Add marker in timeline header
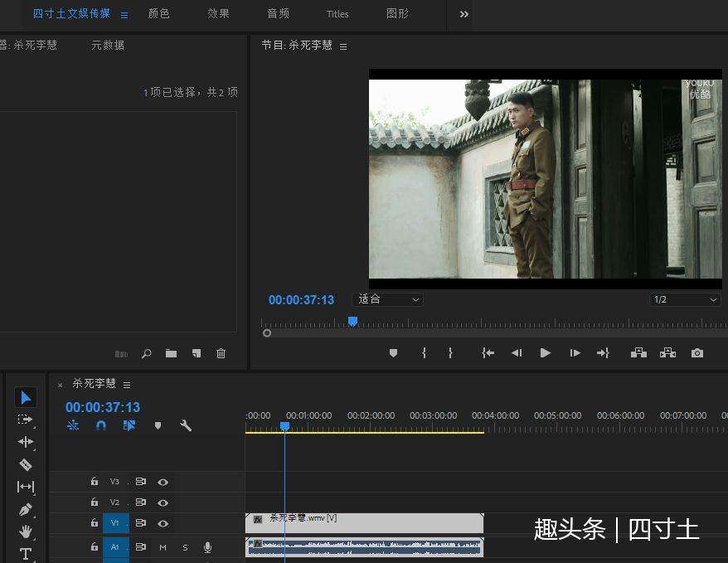Image resolution: width=728 pixels, height=563 pixels. point(158,425)
